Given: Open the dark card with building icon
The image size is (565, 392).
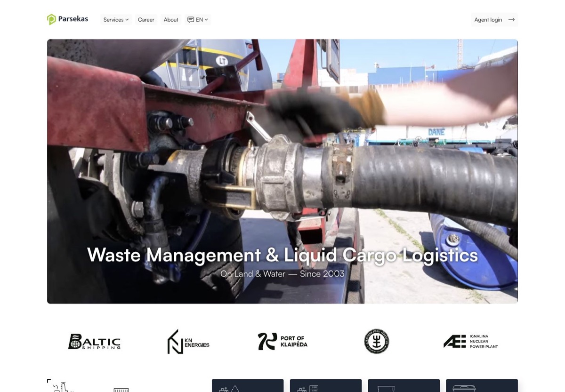Looking at the screenshot, I should [326, 385].
